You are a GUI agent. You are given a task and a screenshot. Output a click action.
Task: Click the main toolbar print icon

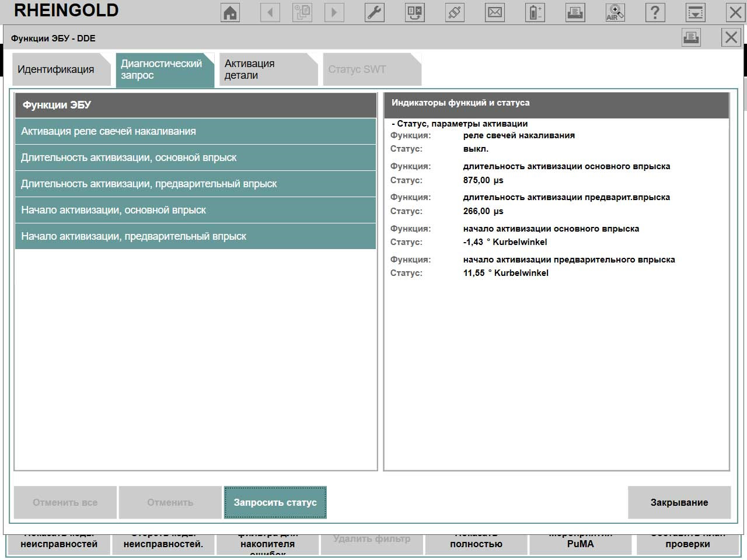[575, 12]
